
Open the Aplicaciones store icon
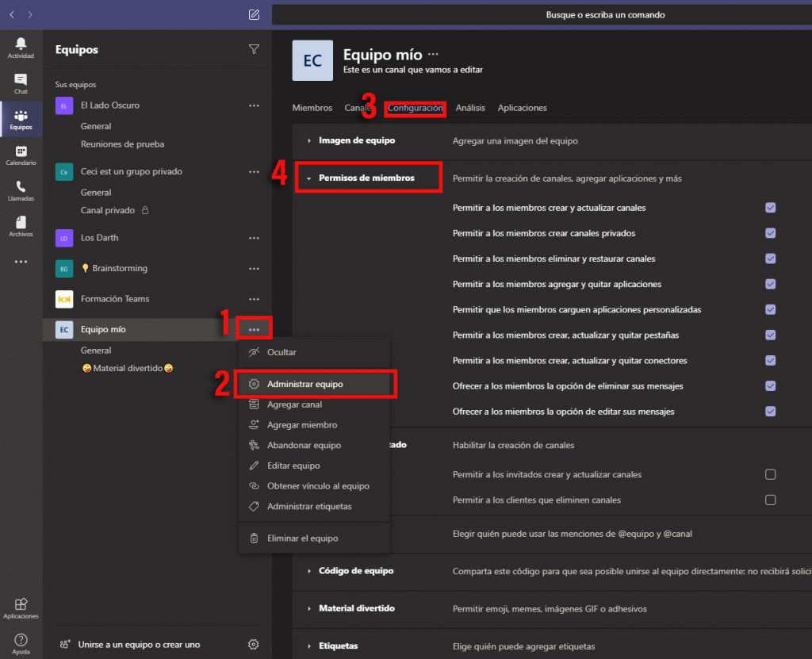pyautogui.click(x=21, y=607)
